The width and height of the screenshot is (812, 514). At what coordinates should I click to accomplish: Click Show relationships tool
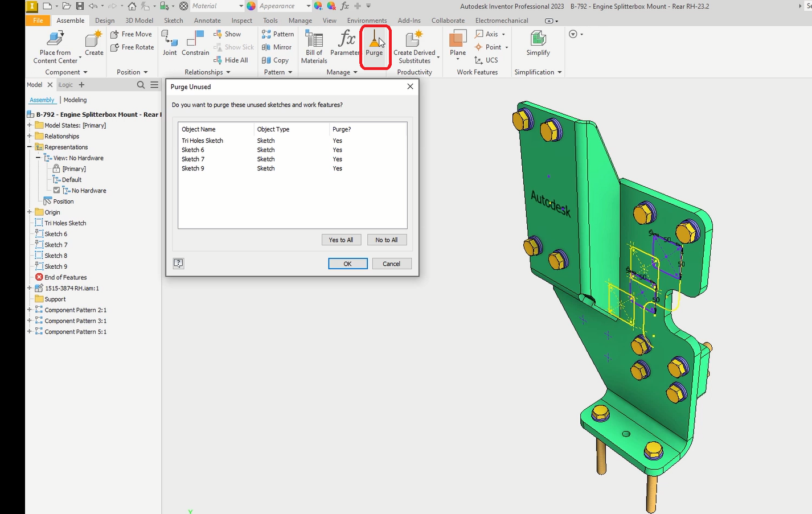tap(227, 34)
